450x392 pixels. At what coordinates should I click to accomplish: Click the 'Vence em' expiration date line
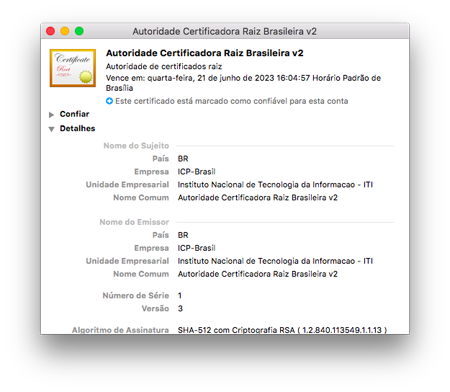[243, 83]
